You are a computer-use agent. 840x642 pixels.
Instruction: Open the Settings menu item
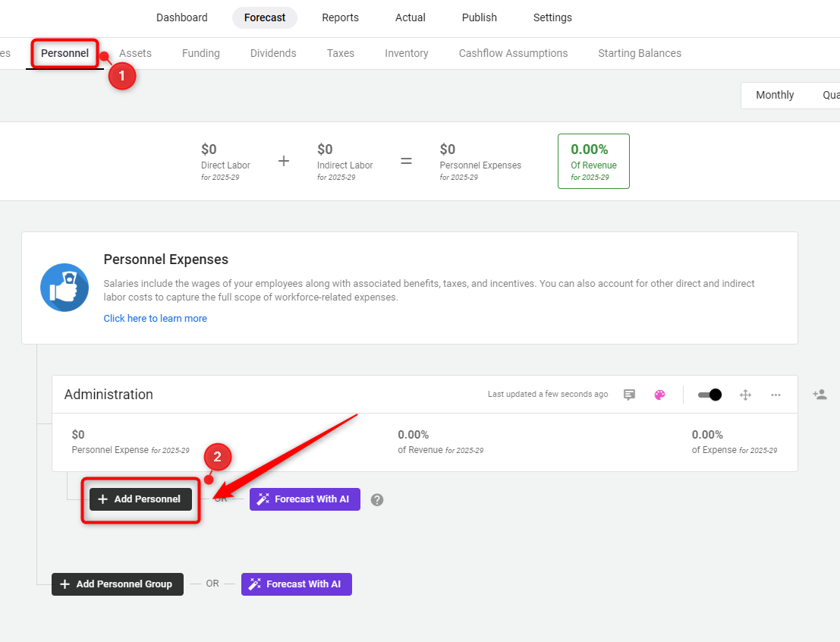tap(552, 17)
